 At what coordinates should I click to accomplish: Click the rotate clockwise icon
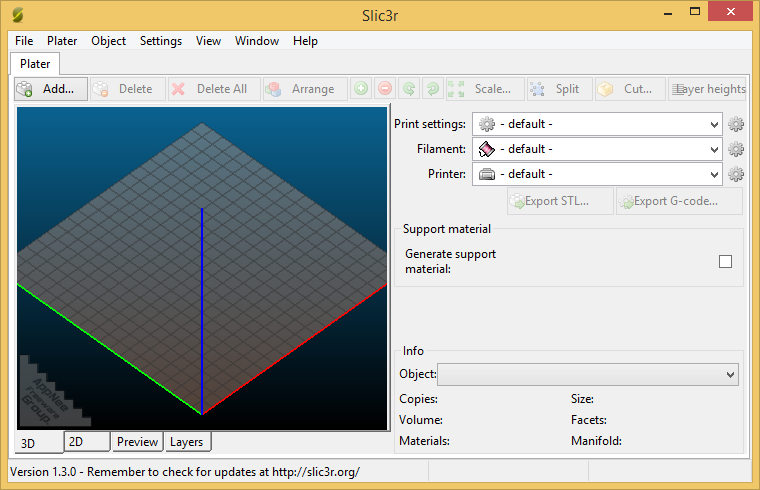(x=433, y=89)
